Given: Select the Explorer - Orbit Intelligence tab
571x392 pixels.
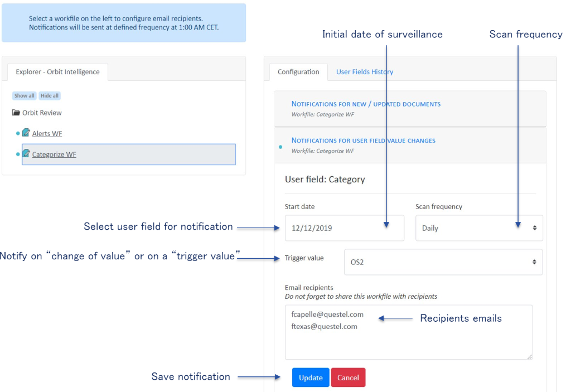Looking at the screenshot, I should pyautogui.click(x=57, y=72).
